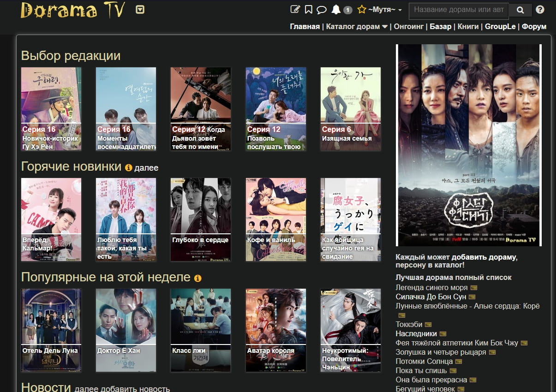Open Золушка и четыре рыцаря link
This screenshot has height=392, width=556.
(441, 352)
